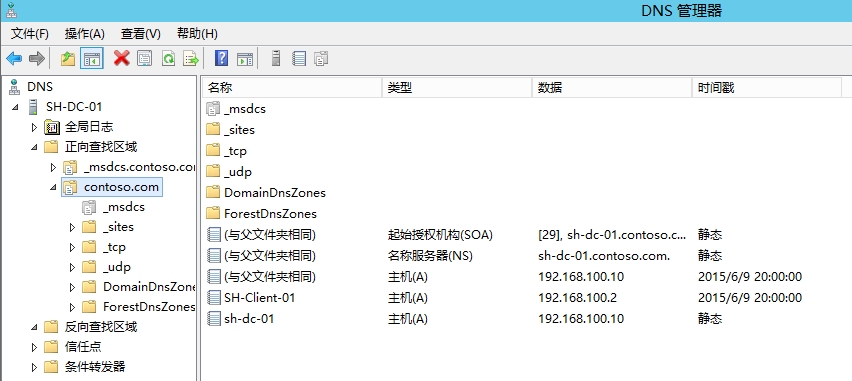852x381 pixels.
Task: Open Help with the blue question mark icon
Action: 221,58
